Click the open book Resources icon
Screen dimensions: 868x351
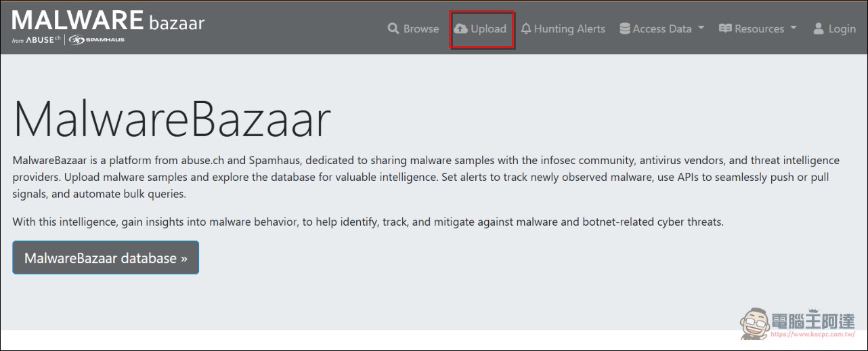pyautogui.click(x=725, y=28)
